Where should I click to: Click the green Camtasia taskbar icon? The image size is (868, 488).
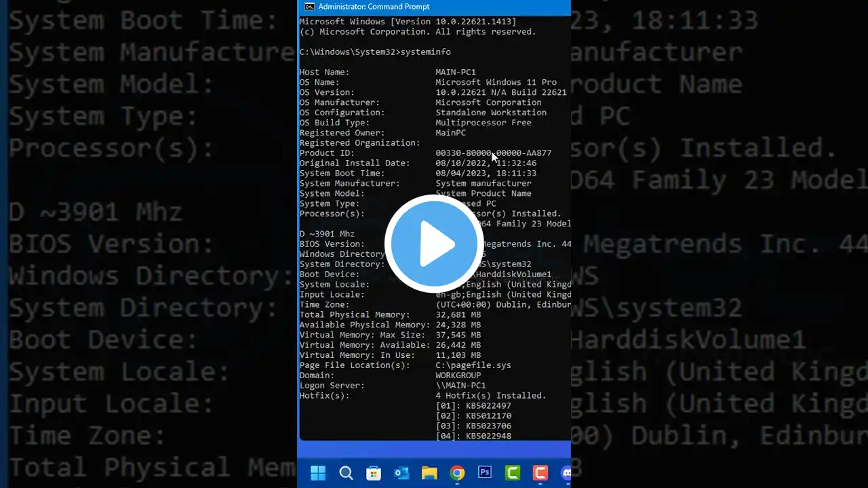pos(513,472)
